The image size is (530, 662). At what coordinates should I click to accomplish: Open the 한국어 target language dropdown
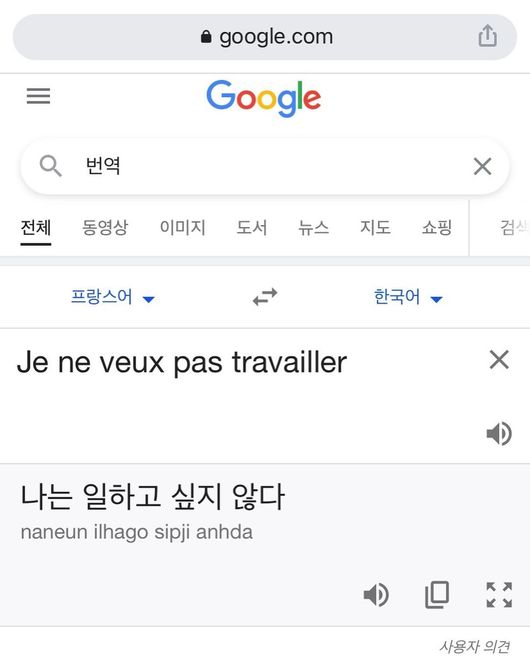pos(408,297)
